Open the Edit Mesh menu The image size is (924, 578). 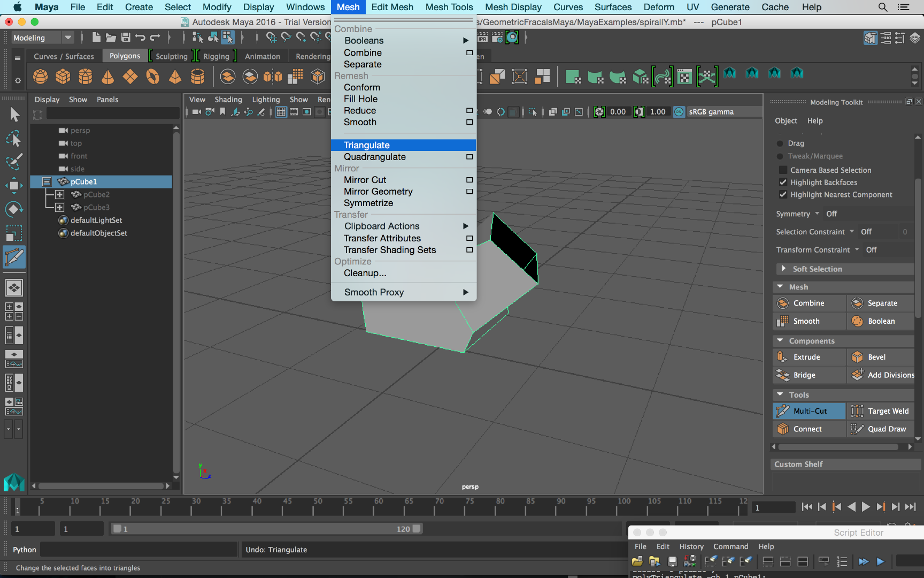point(392,7)
